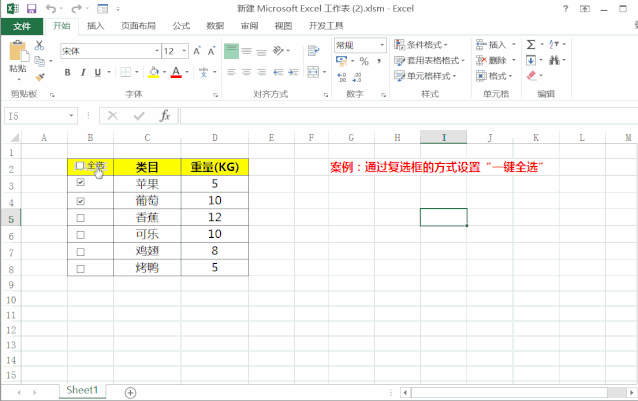Toggle the 全选 select-all checkbox

coord(80,166)
